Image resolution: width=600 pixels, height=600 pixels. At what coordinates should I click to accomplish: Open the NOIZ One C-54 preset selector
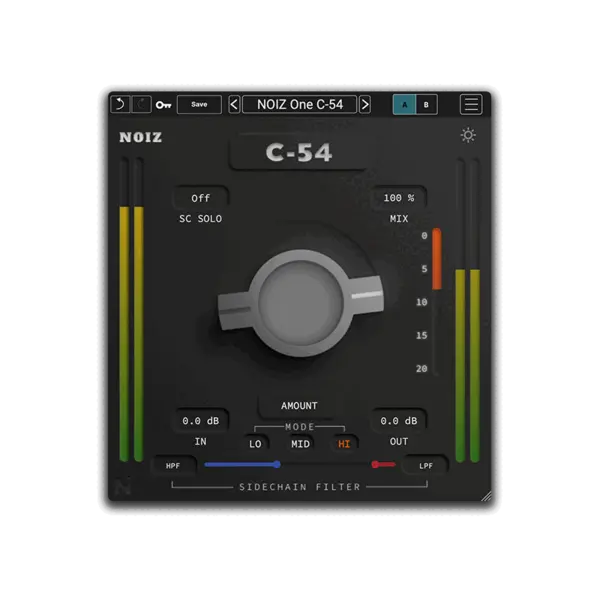click(300, 104)
